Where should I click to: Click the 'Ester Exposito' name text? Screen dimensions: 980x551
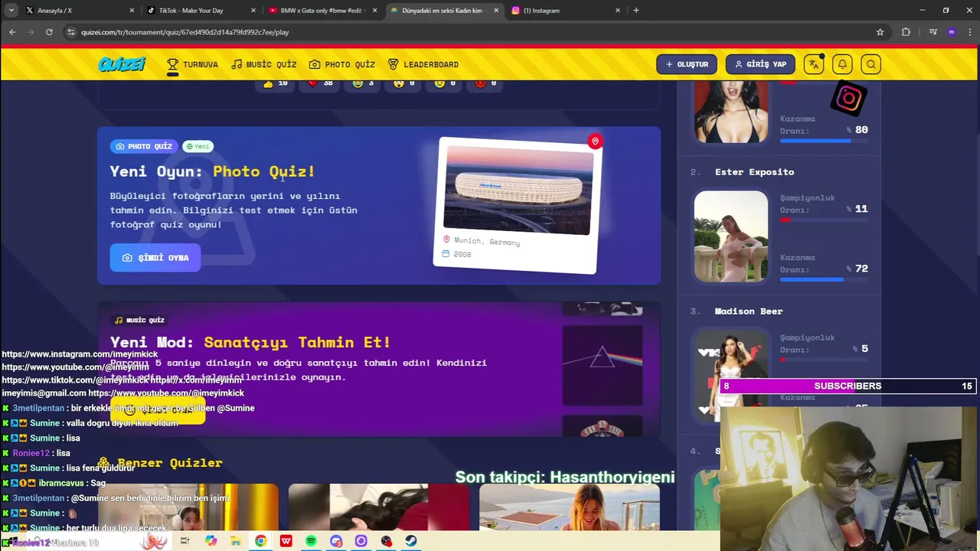tap(754, 171)
